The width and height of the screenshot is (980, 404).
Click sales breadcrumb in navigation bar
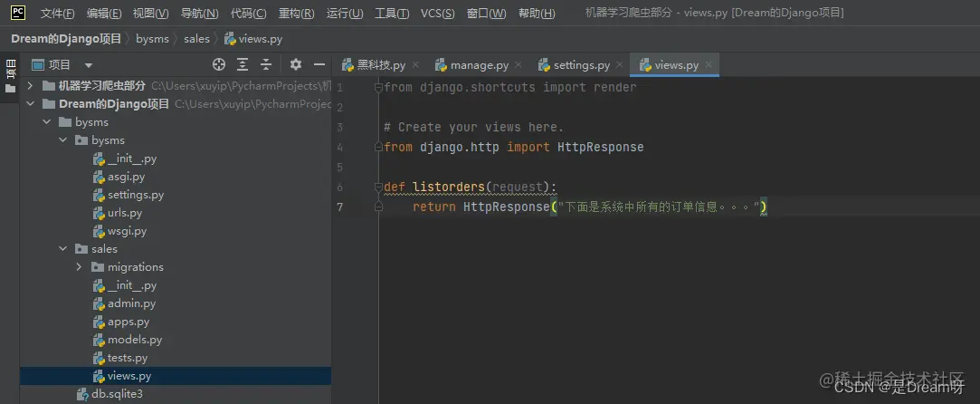tap(197, 39)
